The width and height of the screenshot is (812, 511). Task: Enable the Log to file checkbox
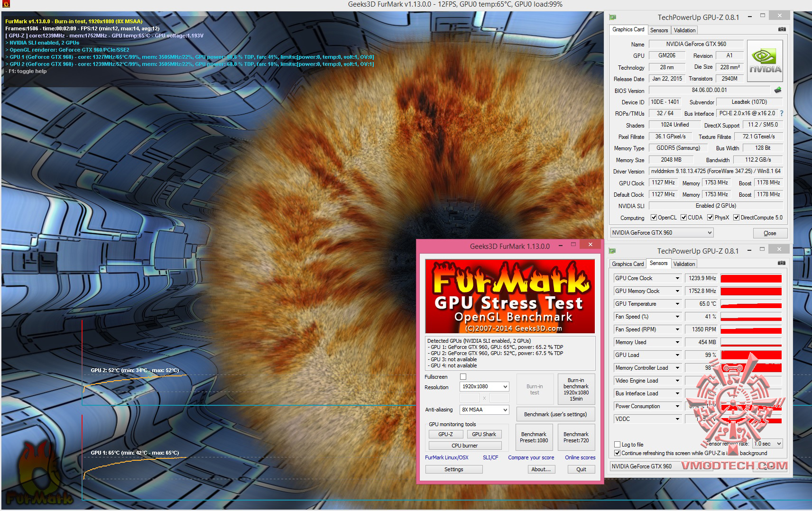coord(617,445)
